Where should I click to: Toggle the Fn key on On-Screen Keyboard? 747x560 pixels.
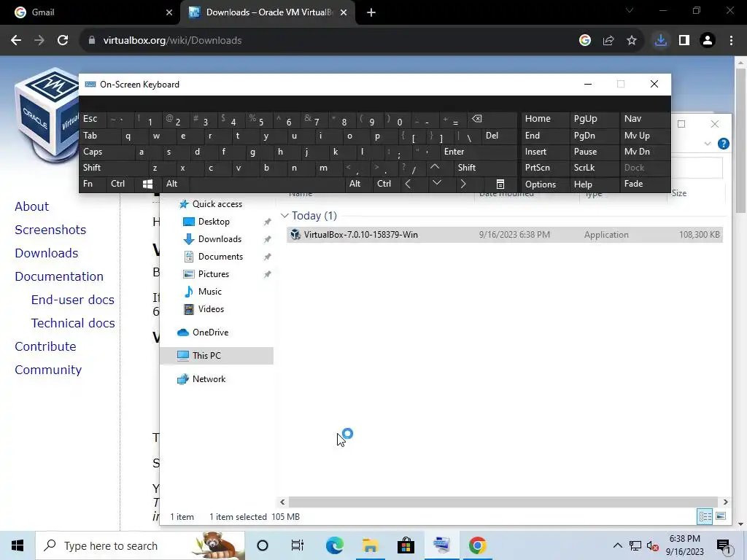coord(93,184)
